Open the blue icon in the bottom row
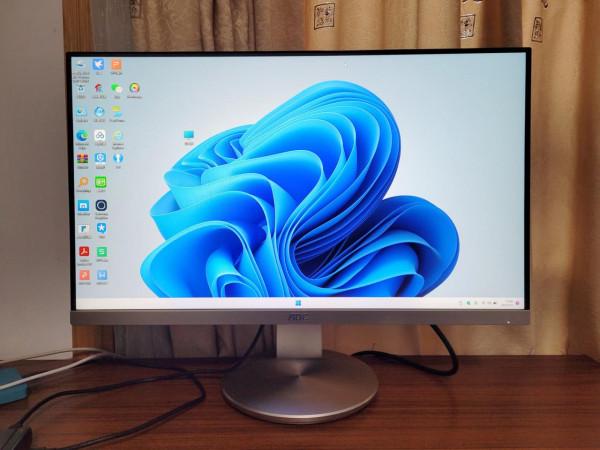Screen dimensions: 600x450 (x=100, y=274)
